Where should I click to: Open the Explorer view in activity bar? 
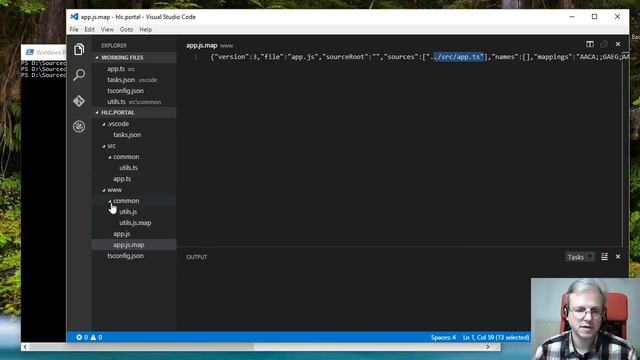79,49
